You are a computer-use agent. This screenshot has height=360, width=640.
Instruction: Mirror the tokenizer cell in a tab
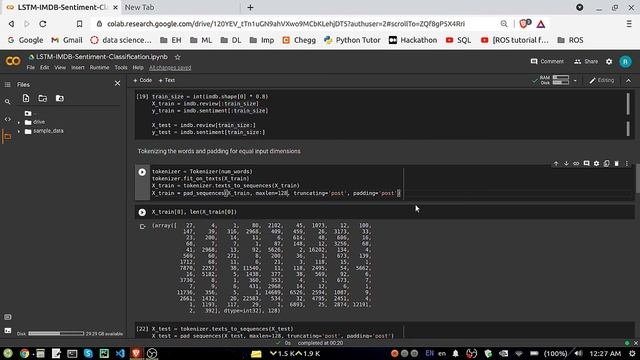point(607,164)
